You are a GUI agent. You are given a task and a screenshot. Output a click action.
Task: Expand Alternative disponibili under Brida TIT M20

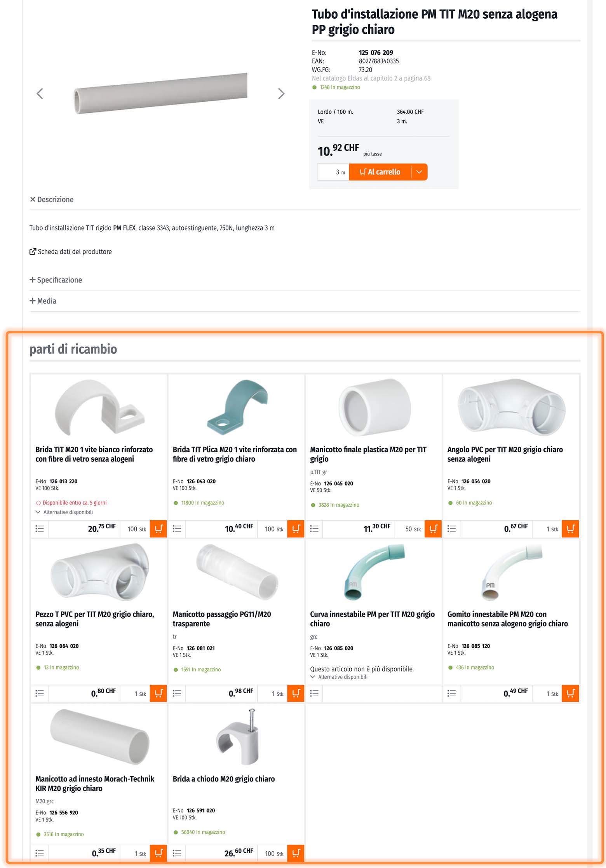point(64,512)
